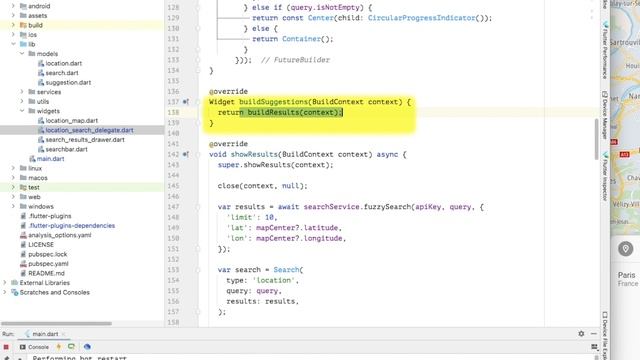Open Run panel settings gear

[x=581, y=333]
